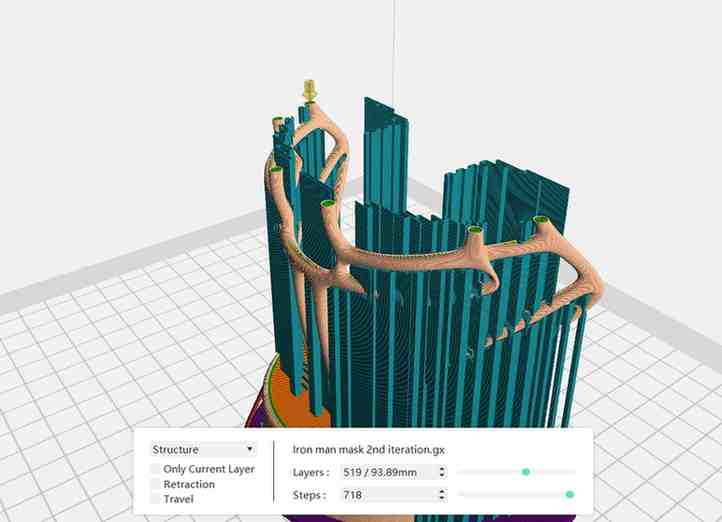The width and height of the screenshot is (722, 522).
Task: Decrease layer number with down arrow
Action: click(442, 476)
